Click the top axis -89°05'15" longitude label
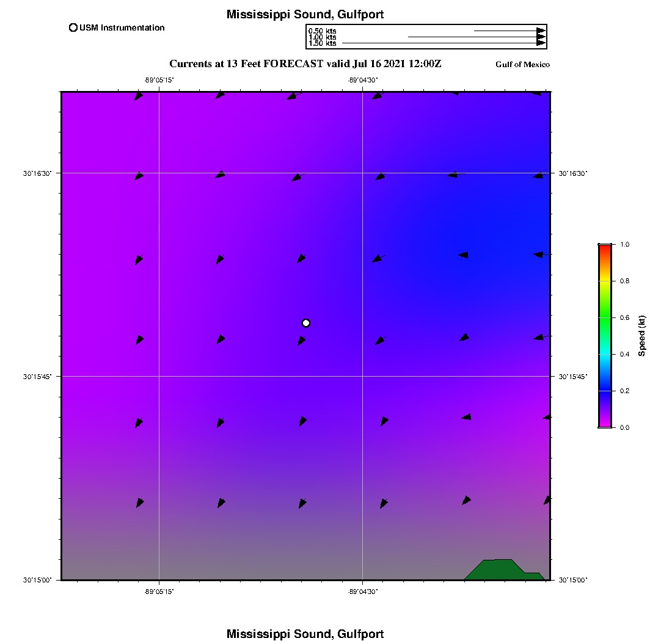This screenshot has height=641, width=672. (x=159, y=80)
